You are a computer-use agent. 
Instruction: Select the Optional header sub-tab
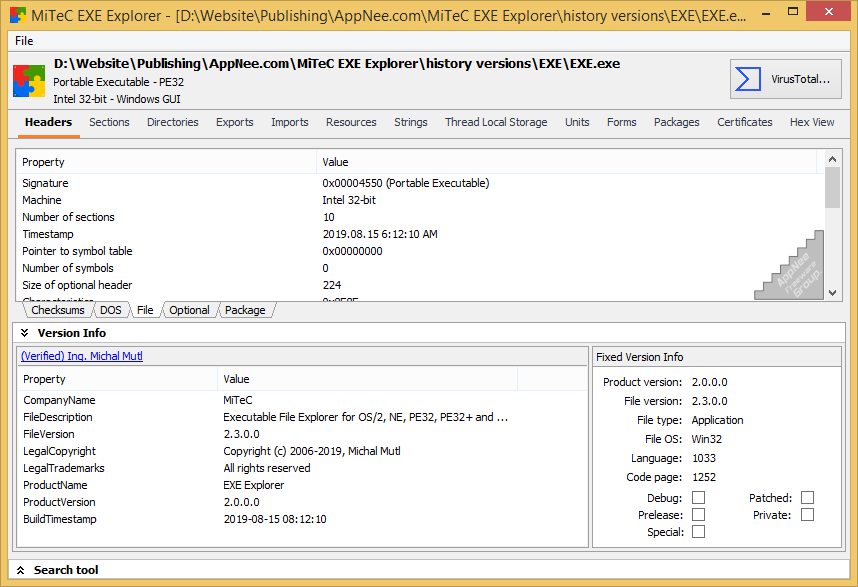(189, 310)
